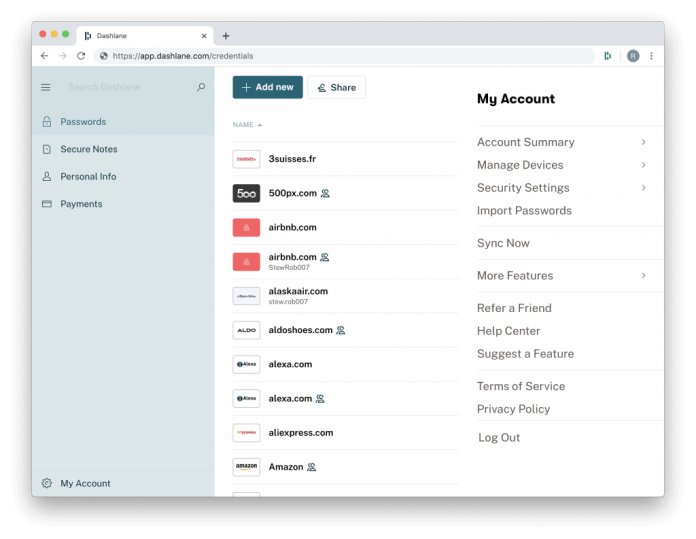Image resolution: width=696 pixels, height=539 pixels.
Task: Expand Account Summary chevron
Action: (x=643, y=142)
